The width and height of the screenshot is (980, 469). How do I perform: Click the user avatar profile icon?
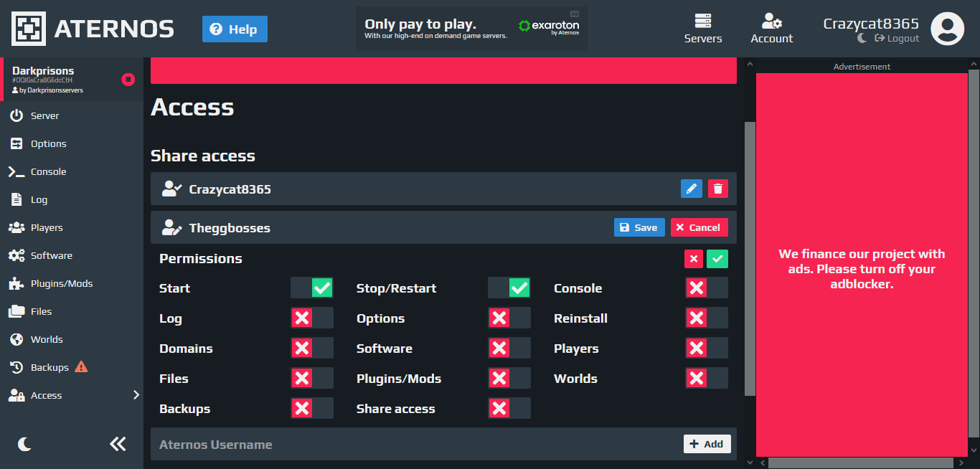tap(947, 29)
